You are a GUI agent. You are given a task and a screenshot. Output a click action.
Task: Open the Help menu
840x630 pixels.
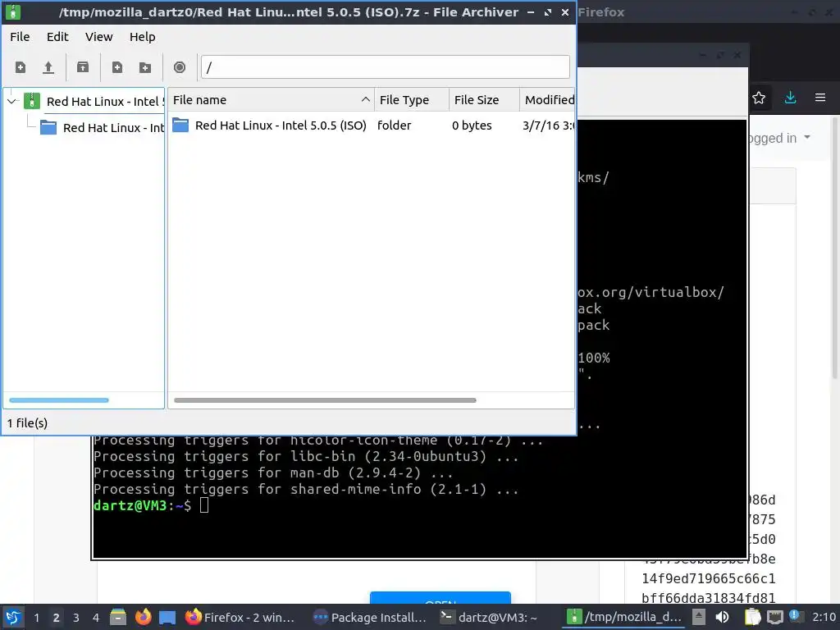click(143, 37)
